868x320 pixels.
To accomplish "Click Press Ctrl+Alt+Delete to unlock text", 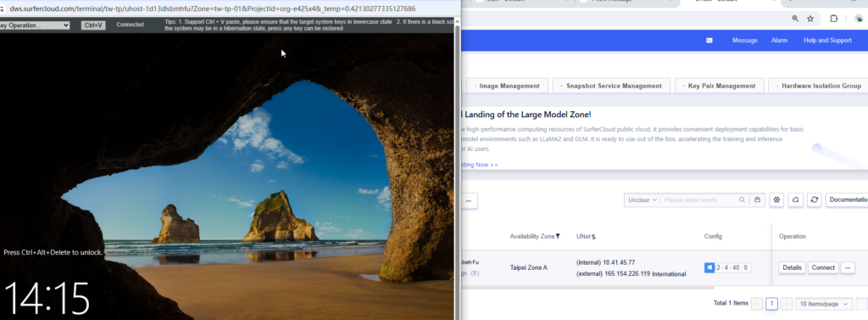I will coord(53,252).
